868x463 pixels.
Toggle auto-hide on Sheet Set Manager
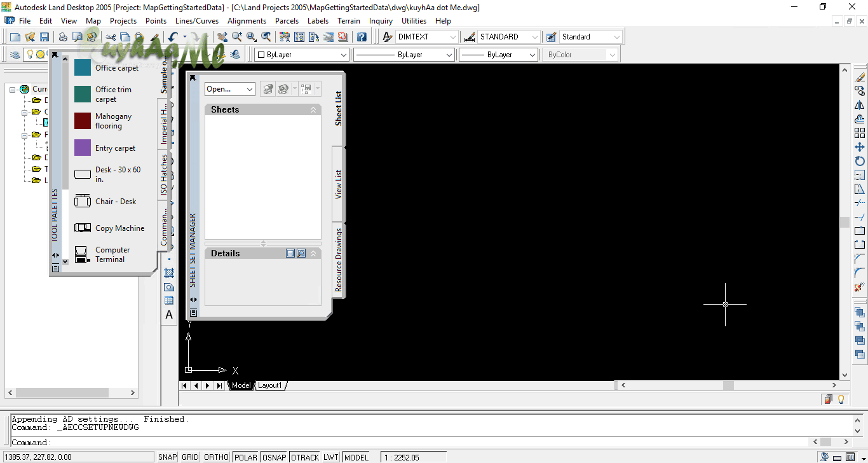[x=193, y=300]
